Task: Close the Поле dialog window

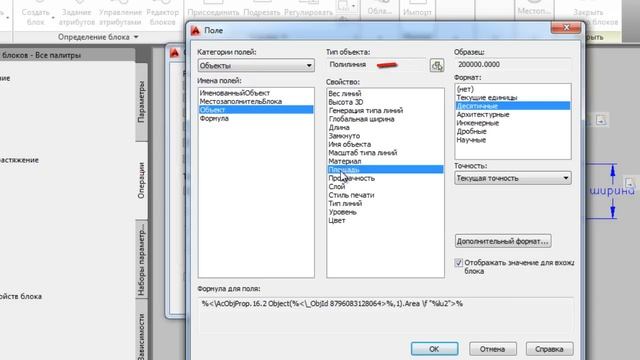Action: [566, 28]
